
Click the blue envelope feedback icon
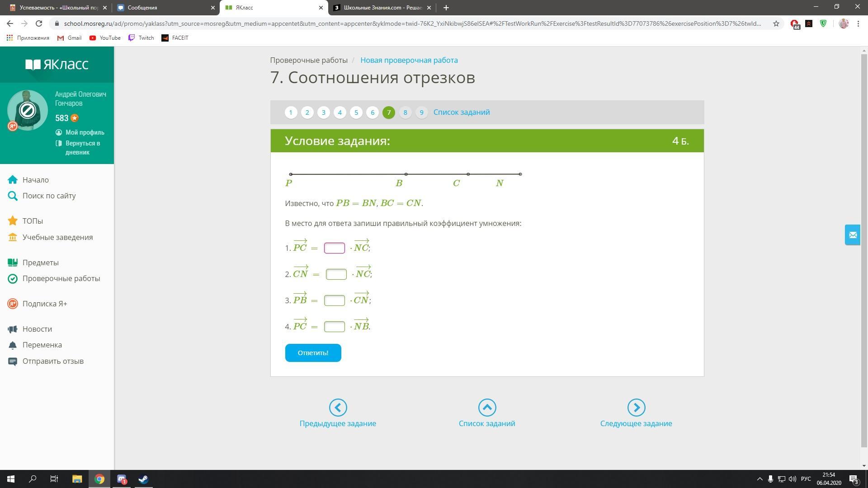coord(853,235)
